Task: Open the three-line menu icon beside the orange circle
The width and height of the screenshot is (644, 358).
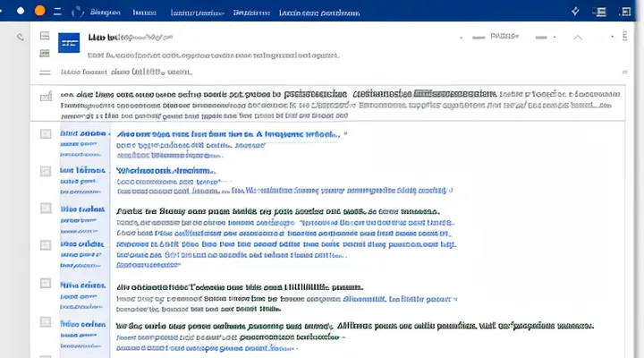Action: (x=57, y=12)
